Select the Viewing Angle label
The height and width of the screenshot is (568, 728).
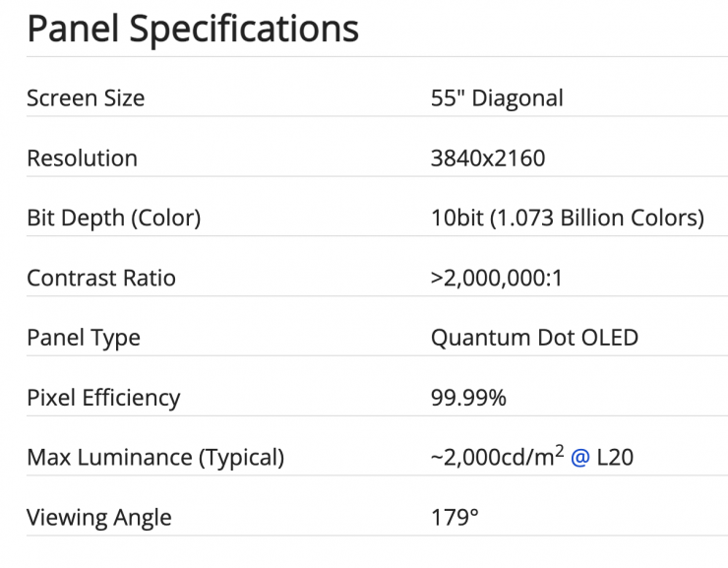98,518
